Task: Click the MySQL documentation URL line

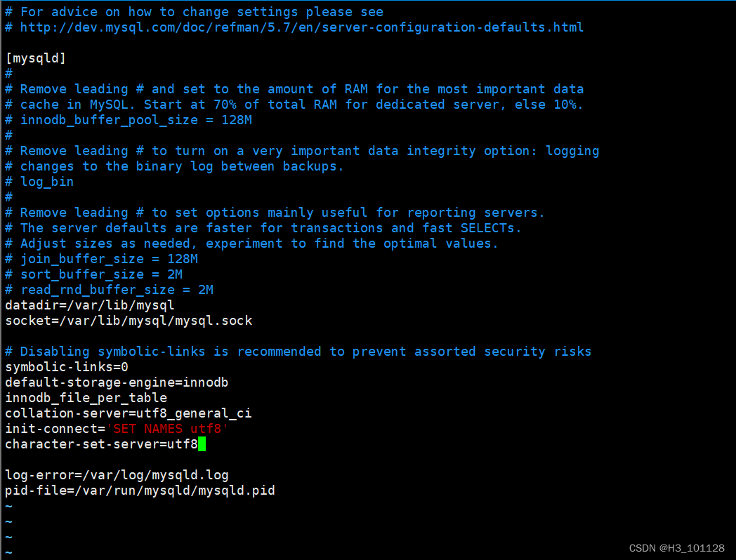Action: [294, 27]
